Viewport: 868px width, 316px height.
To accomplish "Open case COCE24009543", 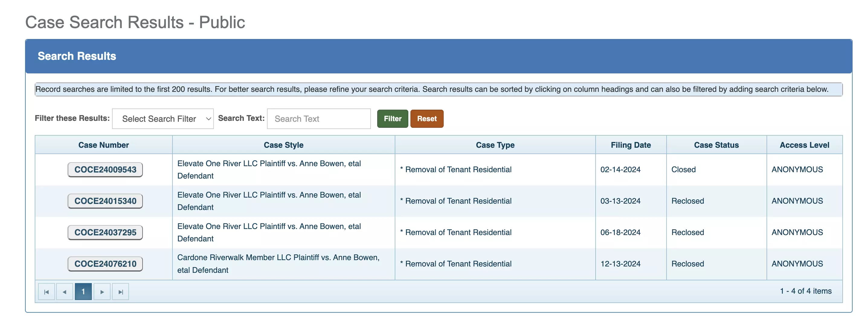I will pos(105,169).
